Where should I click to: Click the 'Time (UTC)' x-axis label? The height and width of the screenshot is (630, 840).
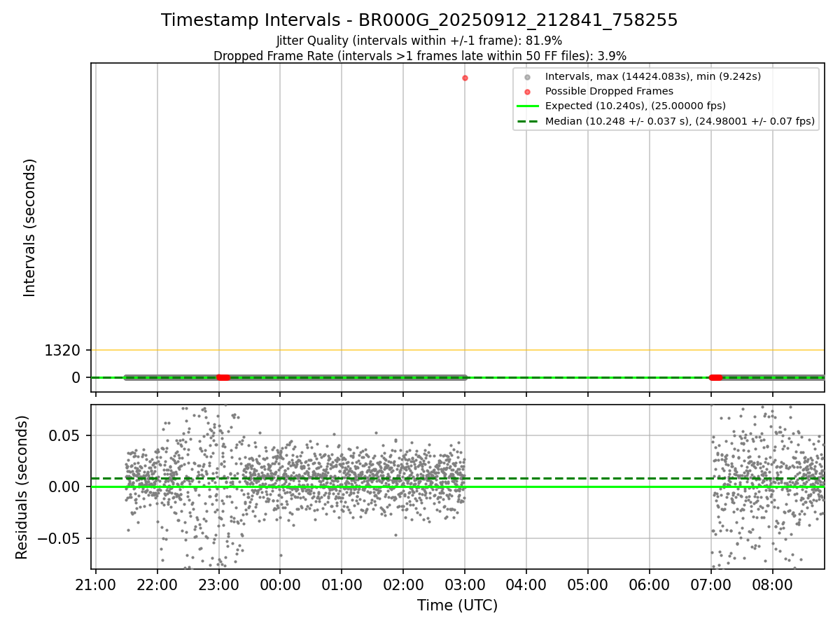[457, 605]
